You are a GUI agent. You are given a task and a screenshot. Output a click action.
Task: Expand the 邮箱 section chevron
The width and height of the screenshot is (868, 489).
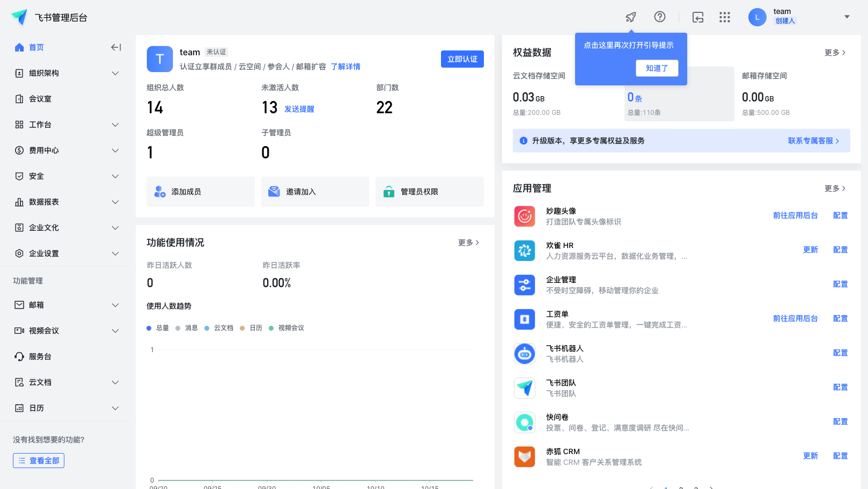pyautogui.click(x=115, y=305)
